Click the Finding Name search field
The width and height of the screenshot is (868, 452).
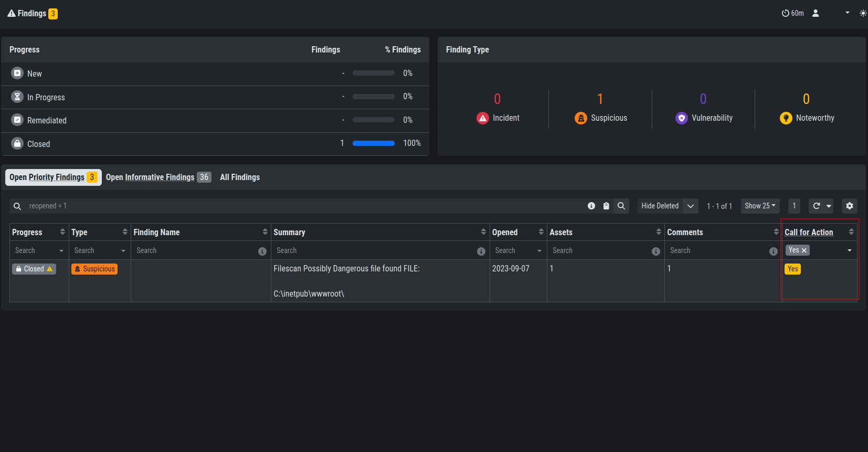tap(195, 250)
